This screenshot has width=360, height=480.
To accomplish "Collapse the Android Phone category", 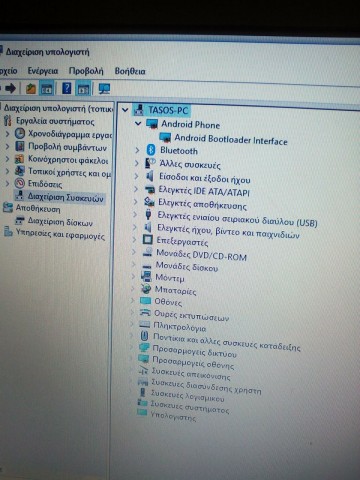I will pos(138,124).
